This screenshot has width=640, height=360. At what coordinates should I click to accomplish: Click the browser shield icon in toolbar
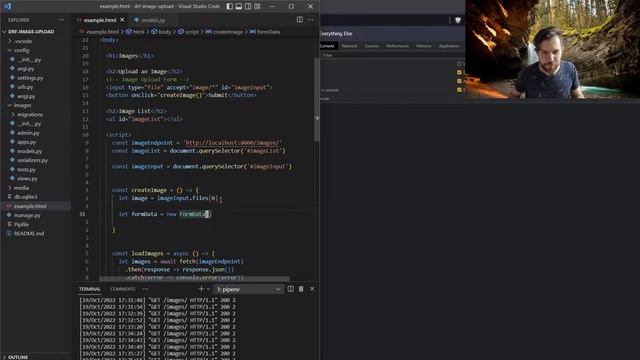click(x=458, y=20)
